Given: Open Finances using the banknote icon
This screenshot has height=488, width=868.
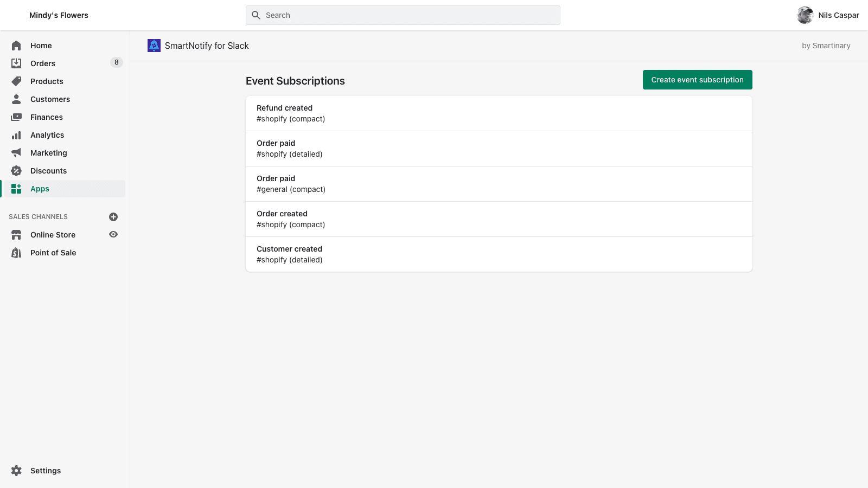Looking at the screenshot, I should click(x=16, y=117).
